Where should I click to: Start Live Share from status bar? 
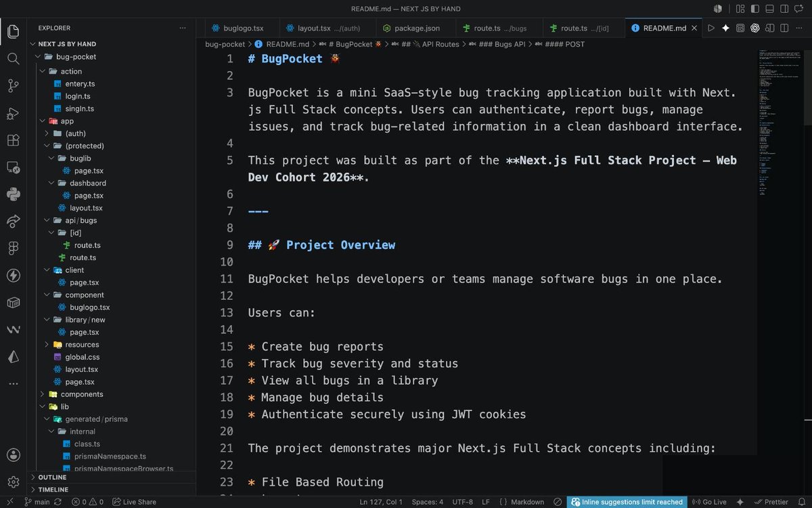(134, 502)
